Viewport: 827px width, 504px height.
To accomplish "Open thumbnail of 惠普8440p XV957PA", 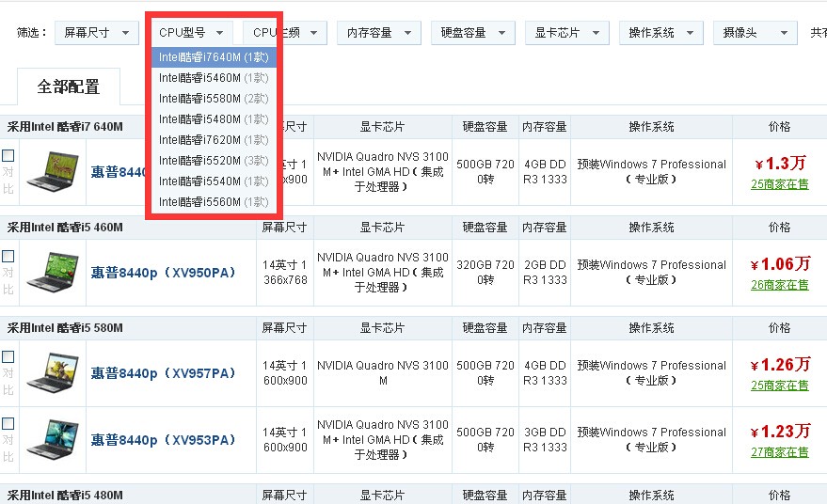I will pos(53,372).
